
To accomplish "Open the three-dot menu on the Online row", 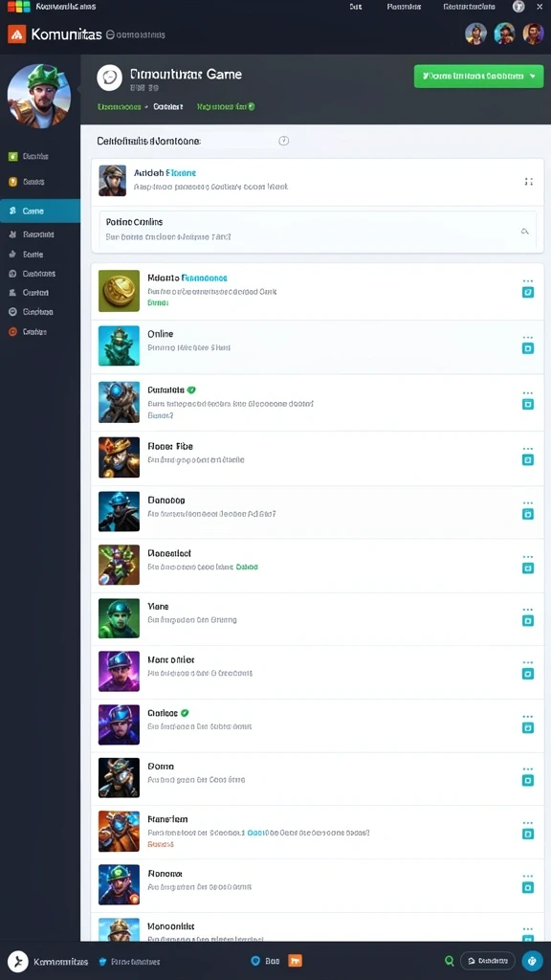I will coord(528,337).
